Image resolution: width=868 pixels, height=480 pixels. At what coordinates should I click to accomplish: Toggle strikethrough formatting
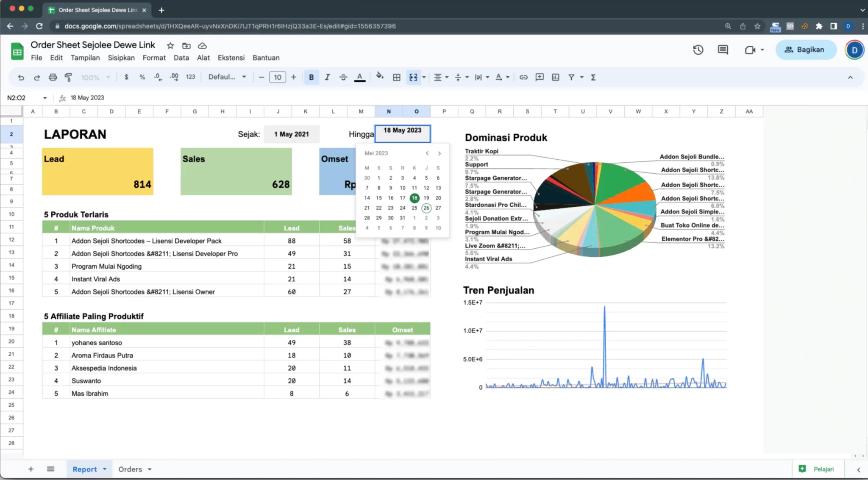[x=343, y=77]
